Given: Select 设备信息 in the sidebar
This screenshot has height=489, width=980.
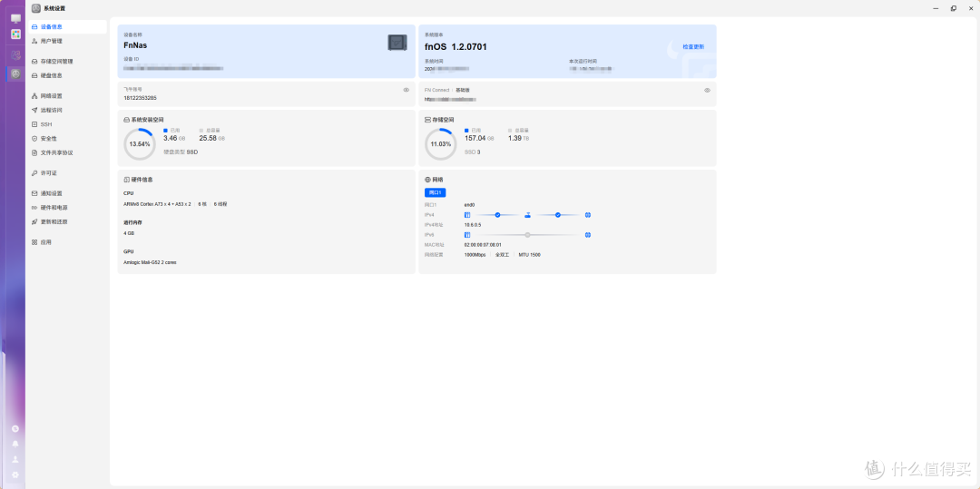Looking at the screenshot, I should 67,27.
